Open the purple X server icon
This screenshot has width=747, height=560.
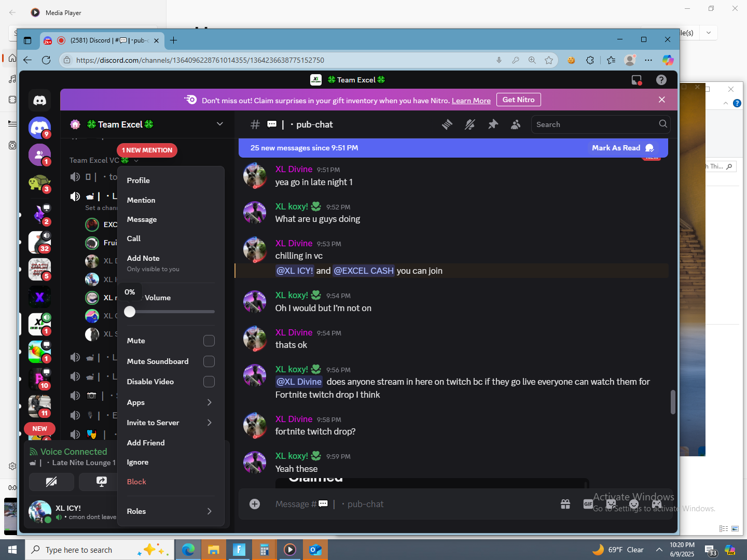click(x=39, y=297)
